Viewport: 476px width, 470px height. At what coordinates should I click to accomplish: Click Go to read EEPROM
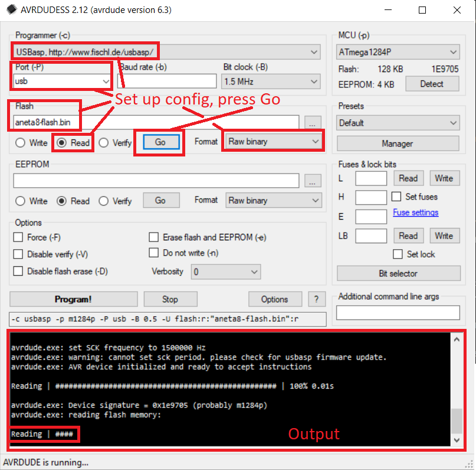[x=161, y=201]
